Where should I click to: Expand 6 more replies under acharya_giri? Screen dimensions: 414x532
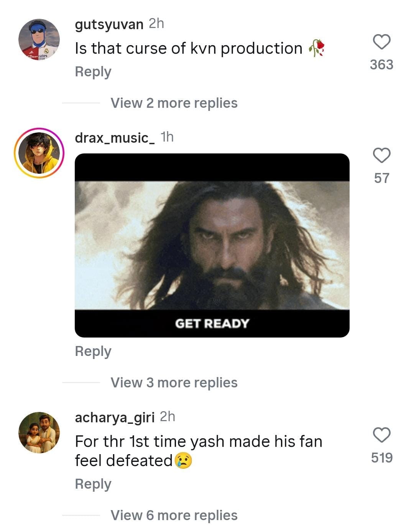pyautogui.click(x=174, y=516)
